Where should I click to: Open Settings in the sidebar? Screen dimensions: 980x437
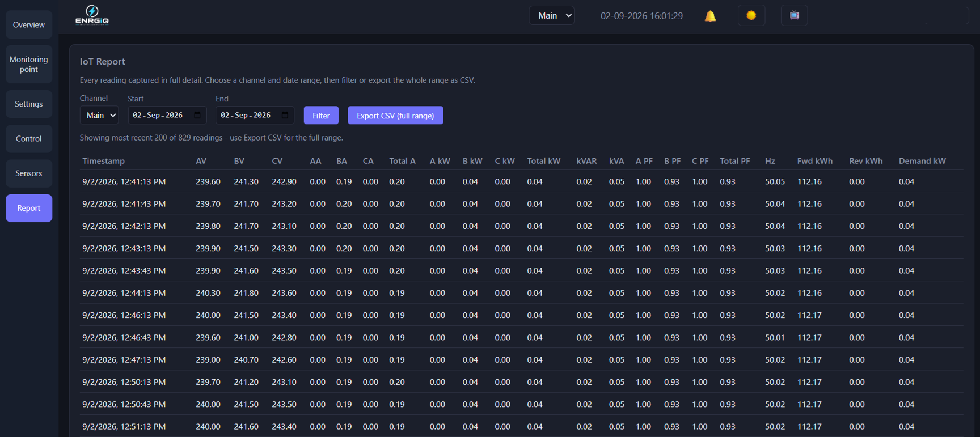(29, 104)
